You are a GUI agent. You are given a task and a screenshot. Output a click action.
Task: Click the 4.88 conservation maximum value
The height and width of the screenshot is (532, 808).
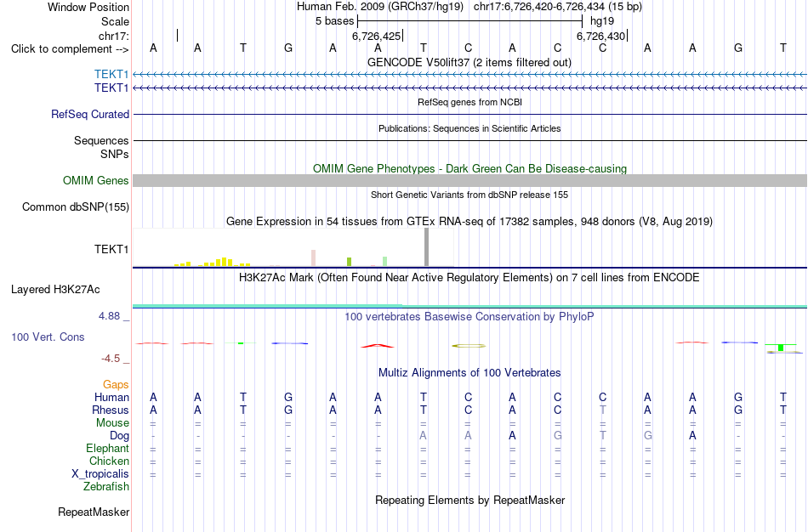pyautogui.click(x=109, y=316)
